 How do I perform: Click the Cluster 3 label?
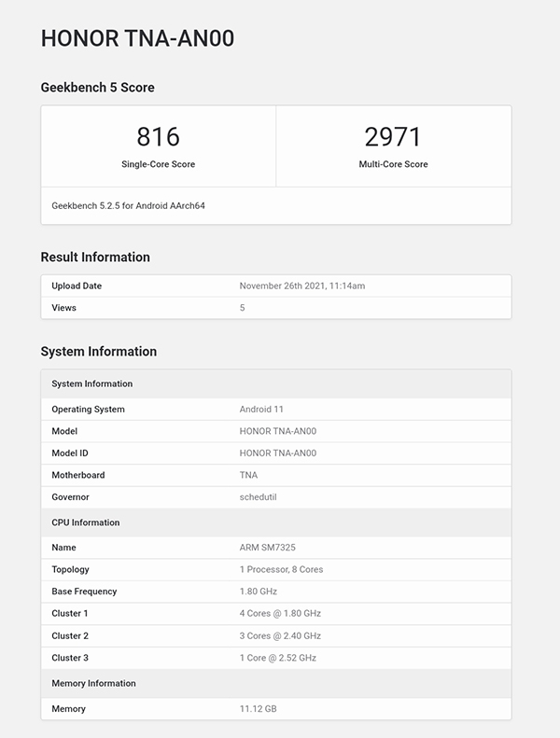70,658
